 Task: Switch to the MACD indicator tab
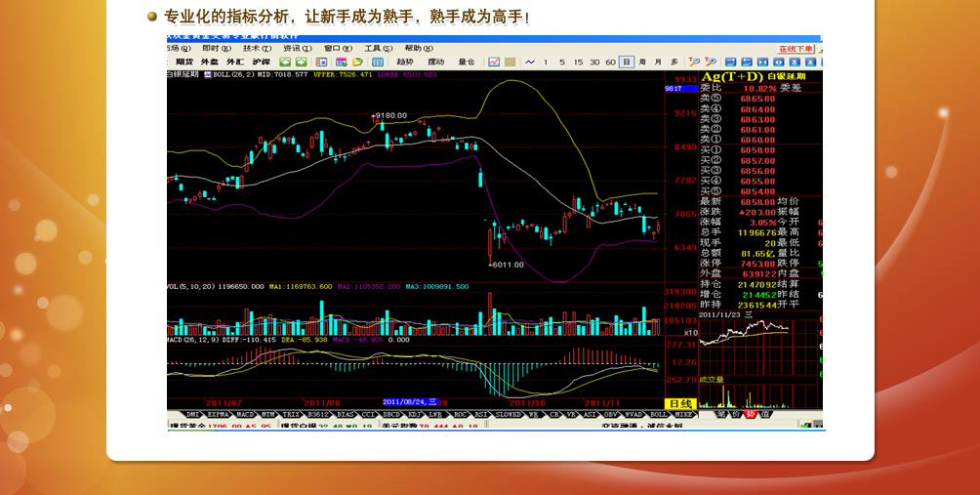(x=245, y=414)
